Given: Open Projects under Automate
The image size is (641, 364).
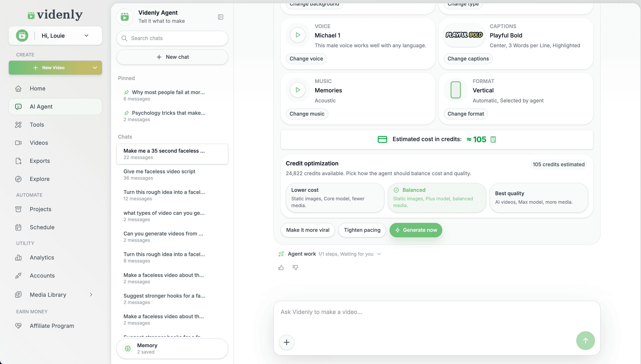Looking at the screenshot, I should [55, 209].
